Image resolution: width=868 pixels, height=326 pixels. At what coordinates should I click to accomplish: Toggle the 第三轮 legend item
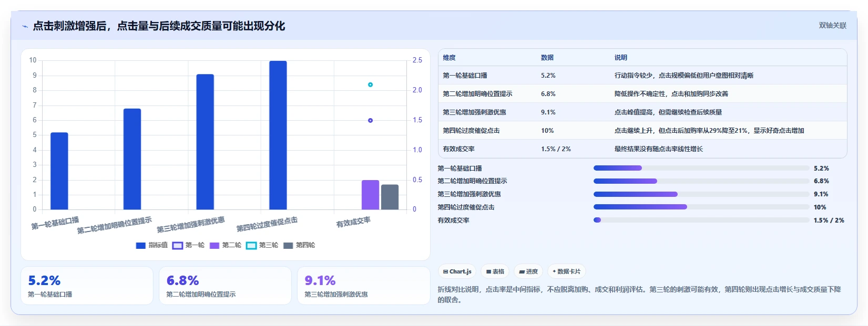pos(262,245)
